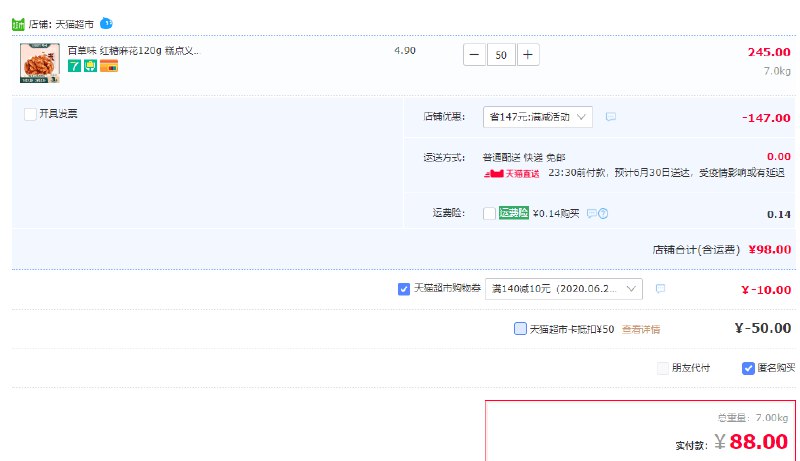Click the green shield guarantee badge
The width and height of the screenshot is (800, 461).
coord(90,66)
